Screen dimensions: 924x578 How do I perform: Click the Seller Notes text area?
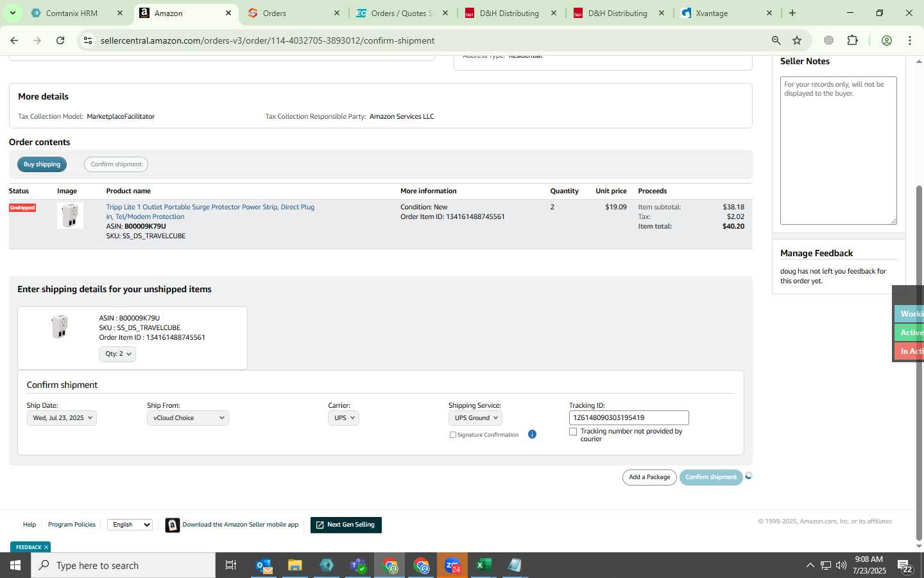[838, 150]
